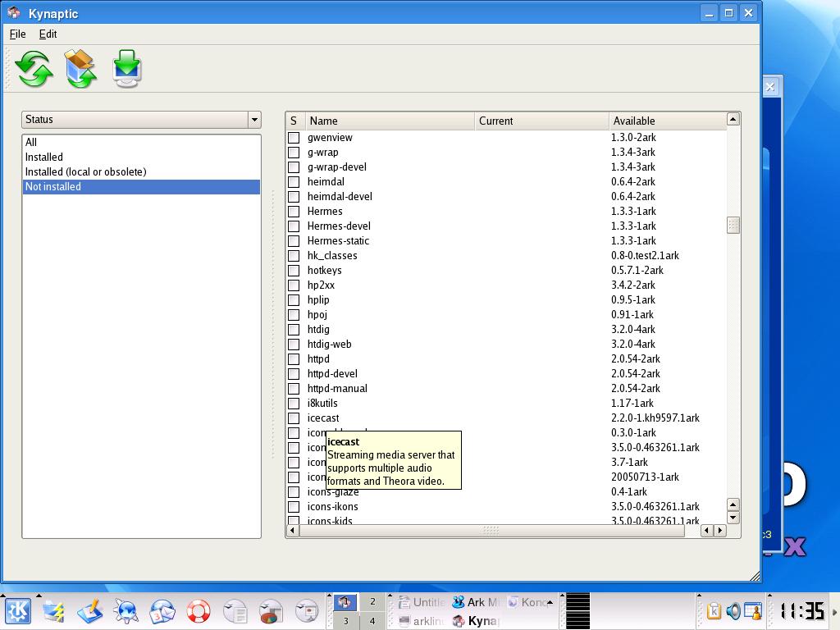Click the Kynaptic title bar app icon
The width and height of the screenshot is (840, 630).
point(14,12)
